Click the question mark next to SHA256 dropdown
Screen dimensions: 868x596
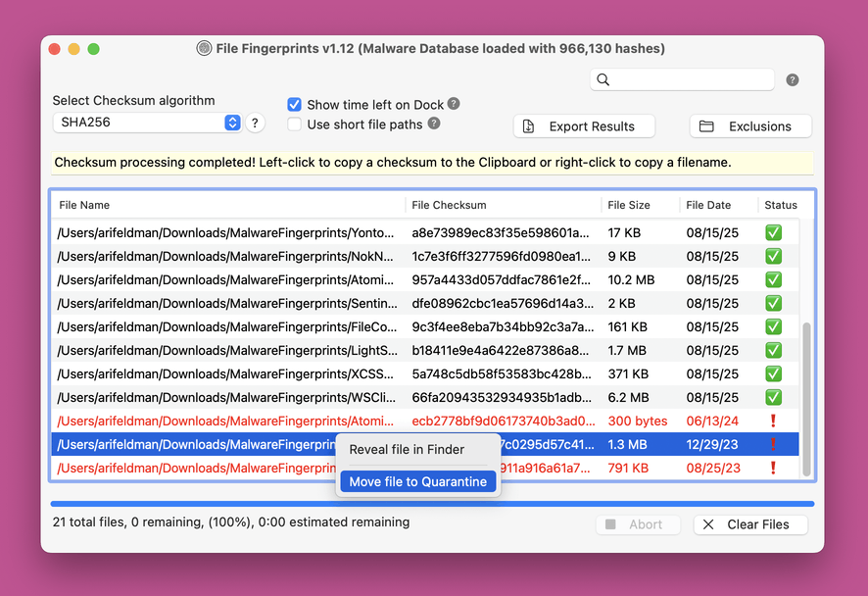[255, 123]
